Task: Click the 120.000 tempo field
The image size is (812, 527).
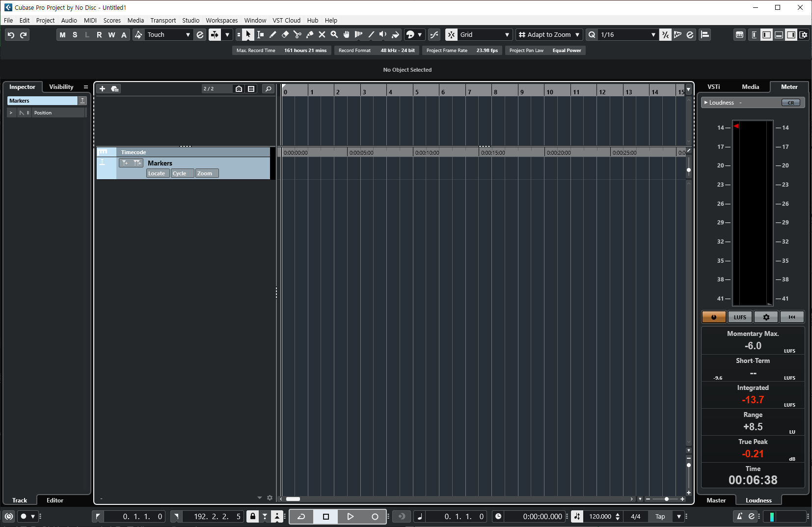Action: [600, 517]
